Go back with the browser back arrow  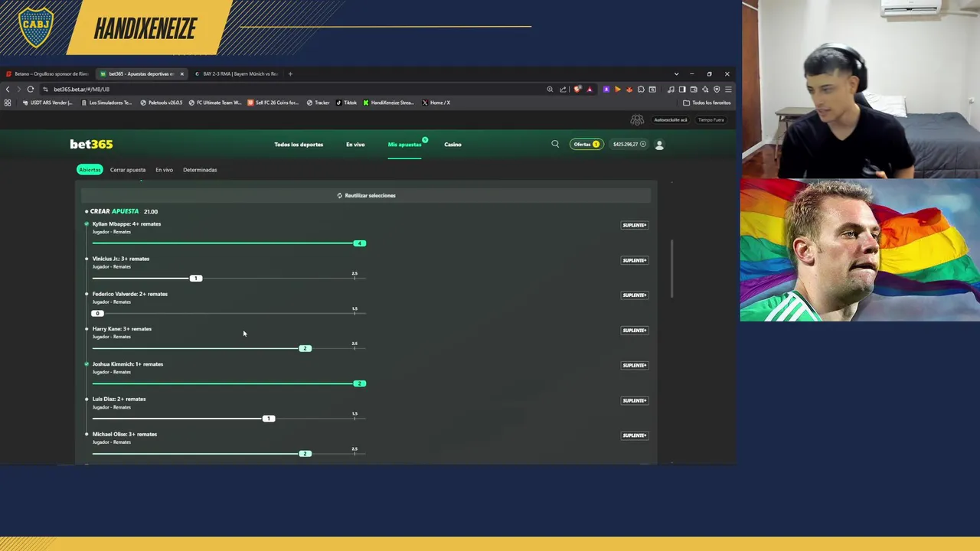point(8,90)
